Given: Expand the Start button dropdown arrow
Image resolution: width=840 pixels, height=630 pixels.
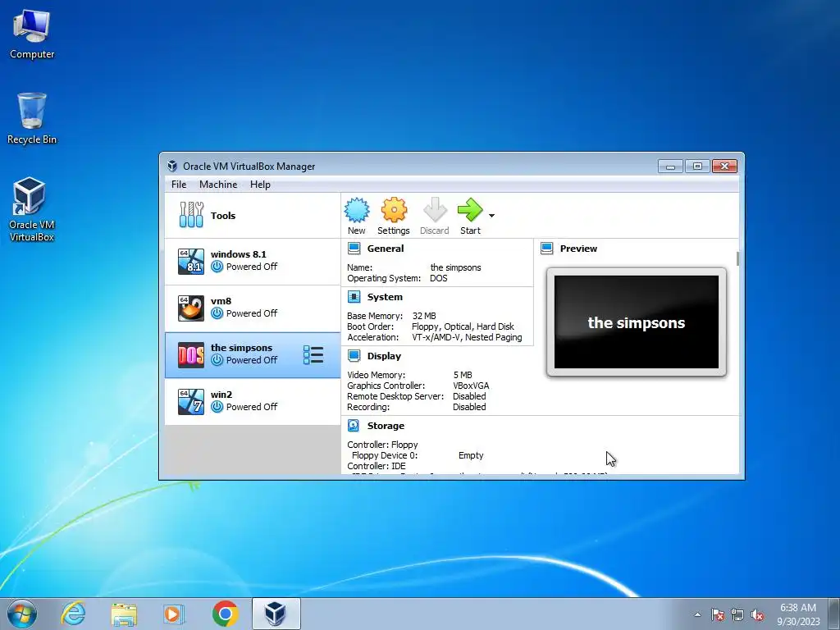Looking at the screenshot, I should [492, 216].
